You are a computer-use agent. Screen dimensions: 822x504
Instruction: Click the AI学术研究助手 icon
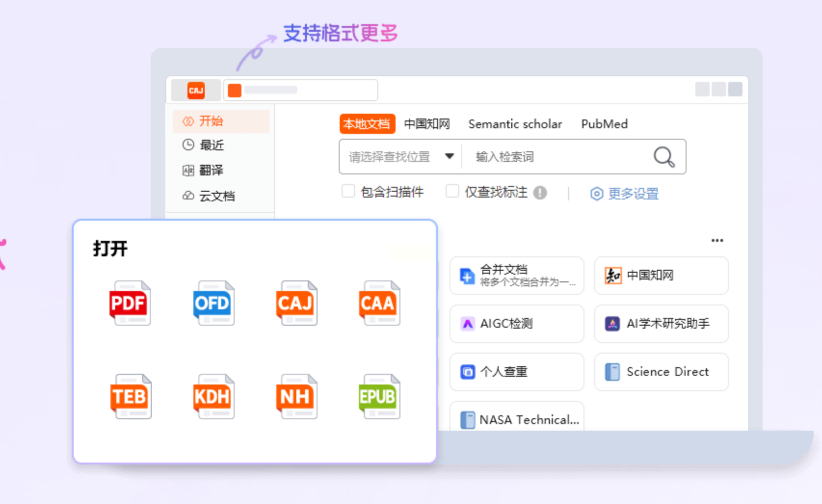[612, 324]
